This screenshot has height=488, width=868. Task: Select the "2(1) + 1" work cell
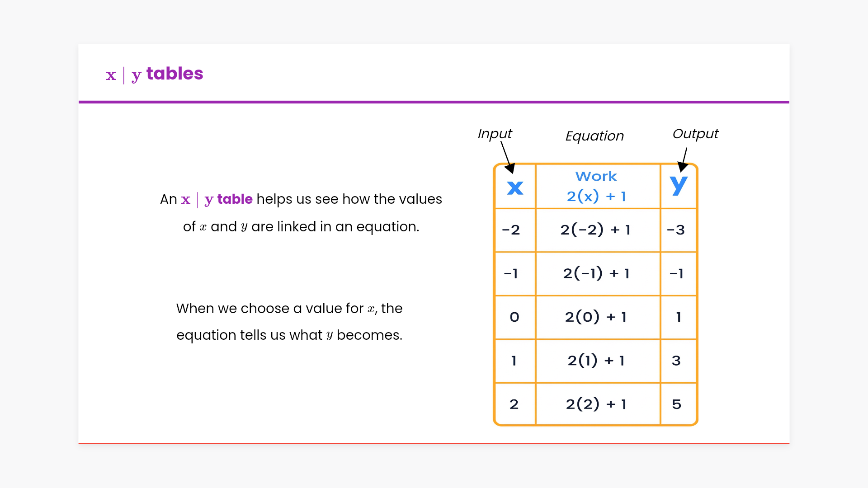[596, 361]
